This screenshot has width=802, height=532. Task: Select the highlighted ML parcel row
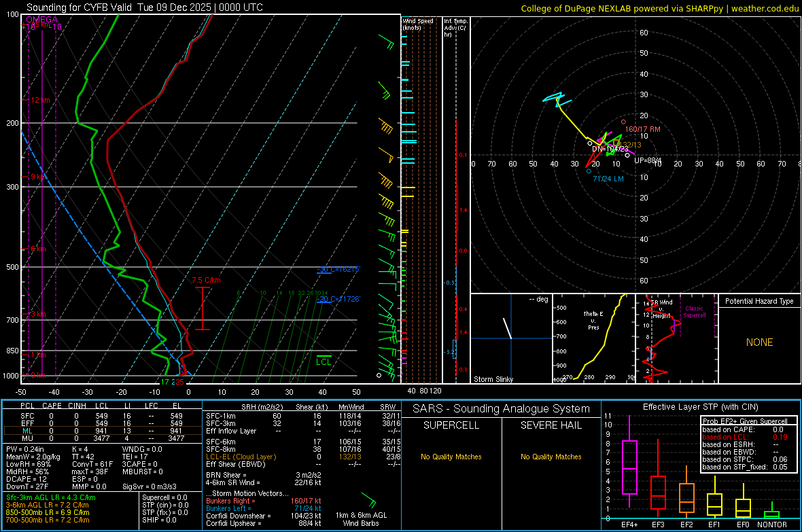103,431
